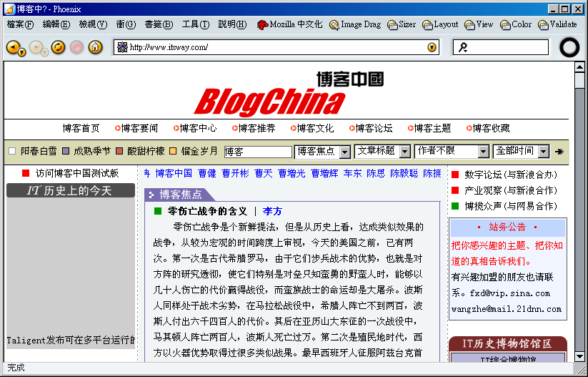The width and height of the screenshot is (588, 377).
Task: Click the vertical scrollbar up arrow
Action: click(579, 67)
